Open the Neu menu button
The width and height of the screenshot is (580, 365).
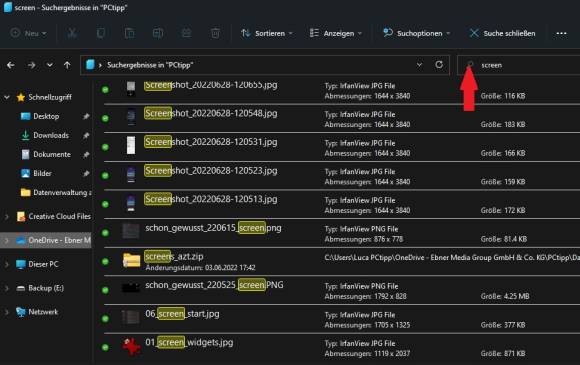click(29, 33)
